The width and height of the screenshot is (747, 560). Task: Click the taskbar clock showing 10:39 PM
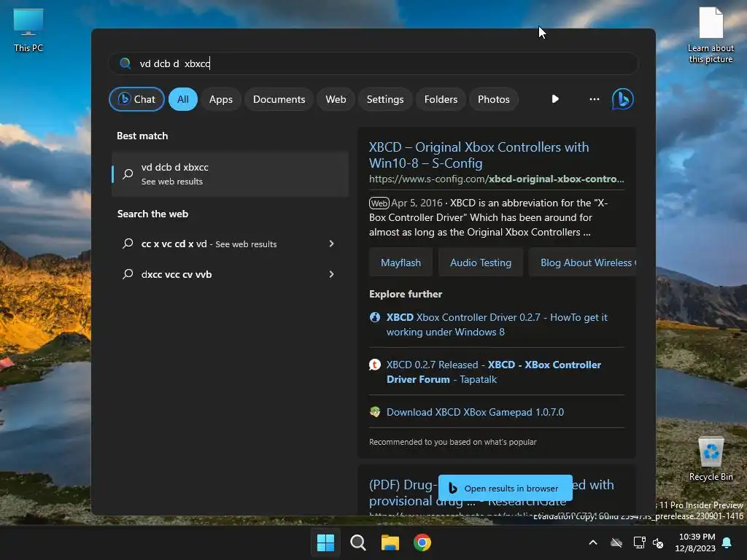tap(695, 542)
